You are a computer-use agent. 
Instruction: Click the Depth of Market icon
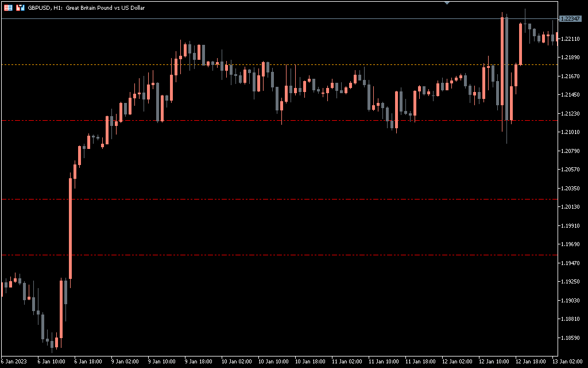pos(20,8)
